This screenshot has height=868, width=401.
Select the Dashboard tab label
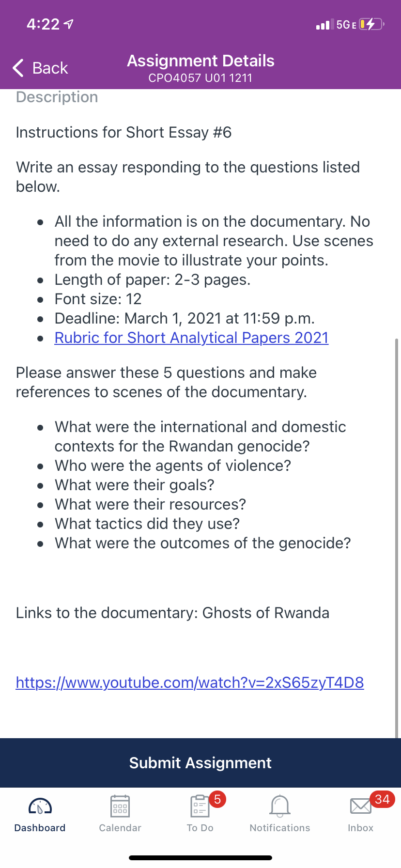[x=40, y=828]
